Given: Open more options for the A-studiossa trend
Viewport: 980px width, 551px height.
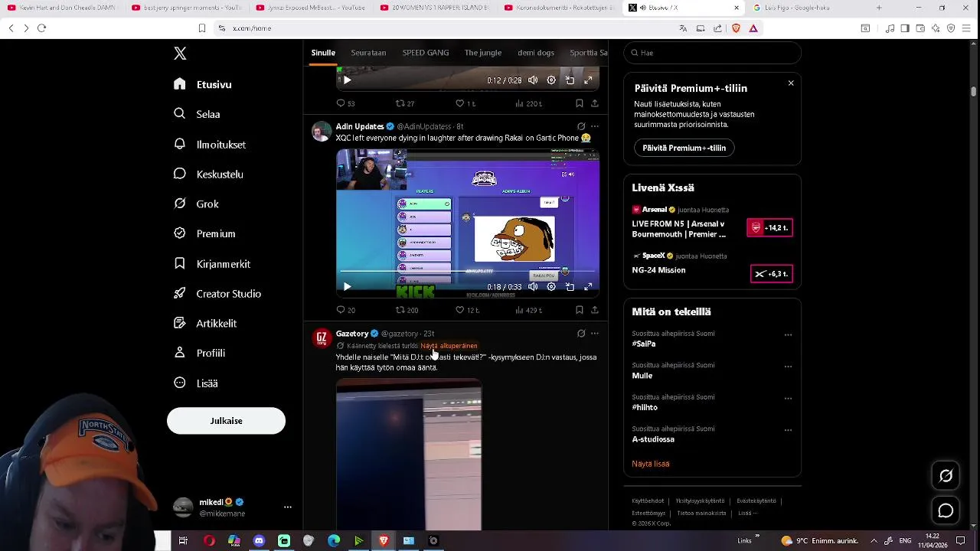Looking at the screenshot, I should (788, 430).
